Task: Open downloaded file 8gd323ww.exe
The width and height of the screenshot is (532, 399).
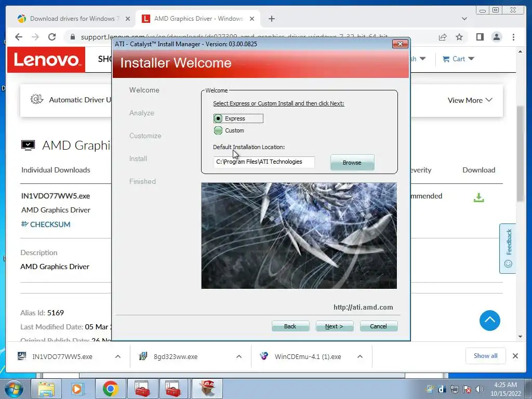Action: point(176,356)
